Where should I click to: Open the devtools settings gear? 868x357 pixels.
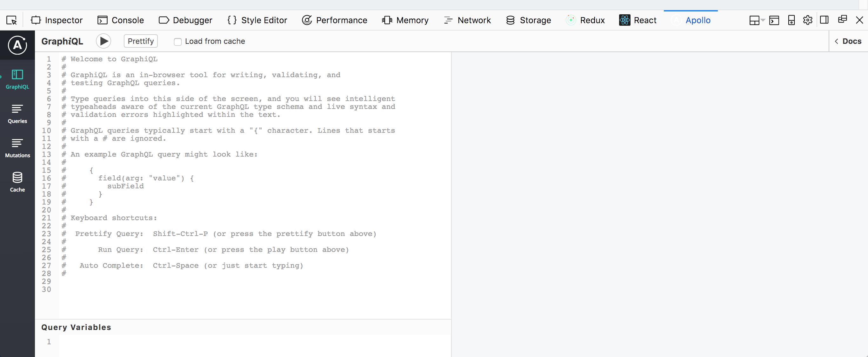tap(807, 20)
